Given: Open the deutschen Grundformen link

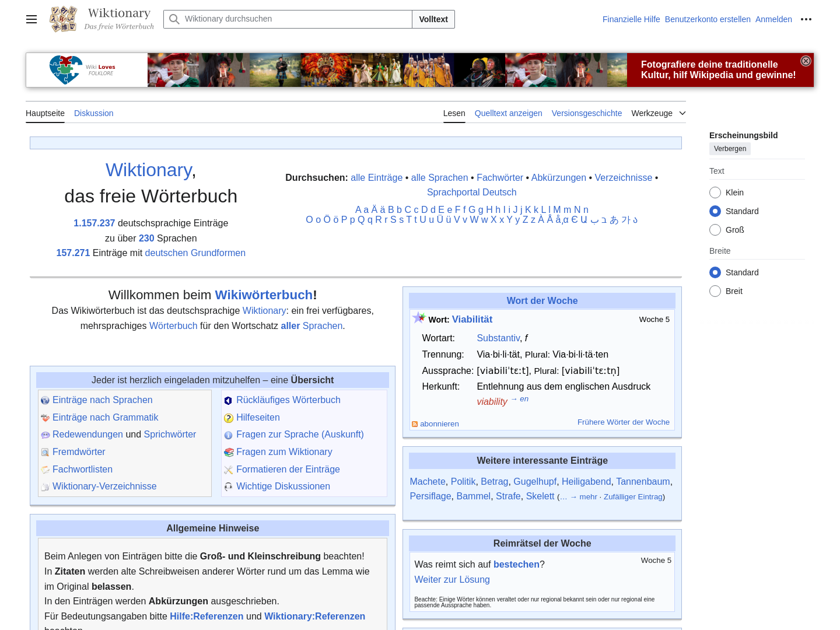Looking at the screenshot, I should pyautogui.click(x=195, y=253).
